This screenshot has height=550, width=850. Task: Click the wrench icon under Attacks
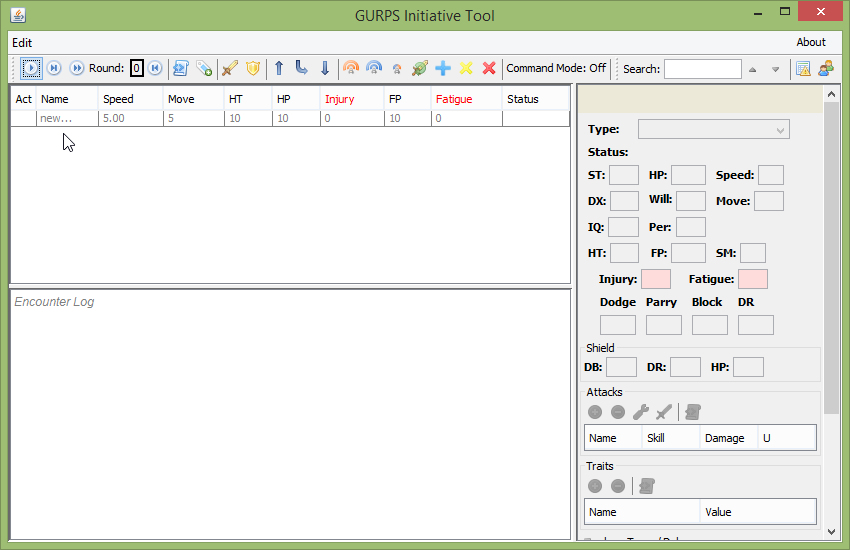tap(641, 412)
